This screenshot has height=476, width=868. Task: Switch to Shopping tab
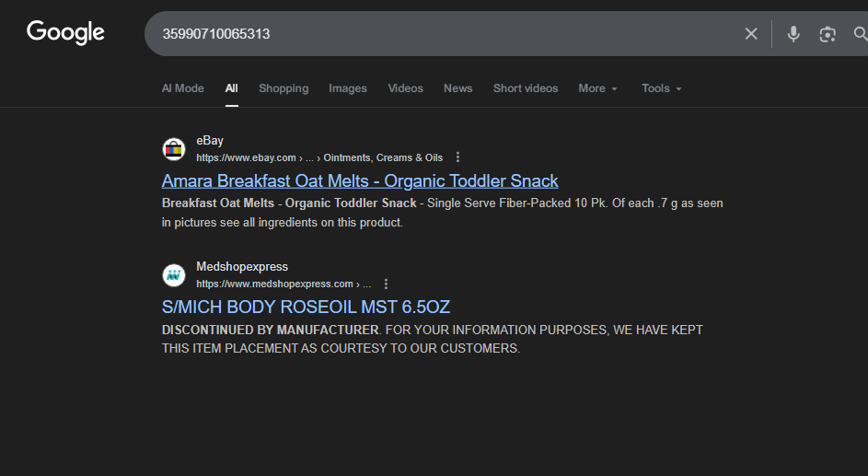pyautogui.click(x=284, y=88)
